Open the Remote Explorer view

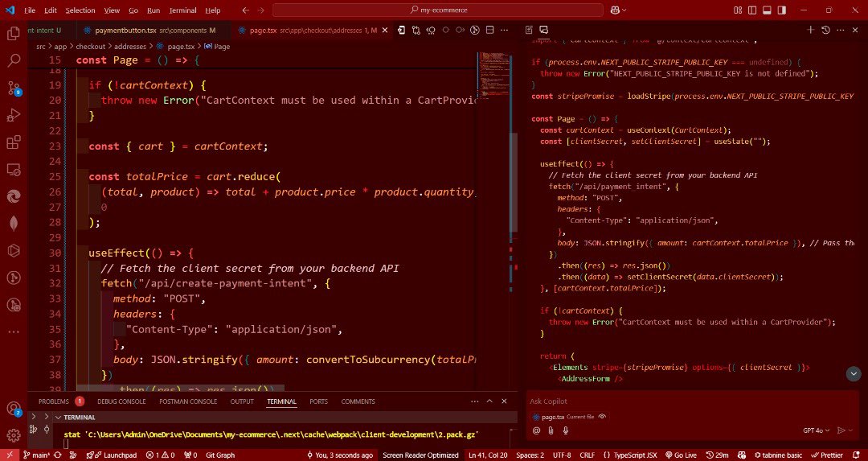click(x=14, y=170)
